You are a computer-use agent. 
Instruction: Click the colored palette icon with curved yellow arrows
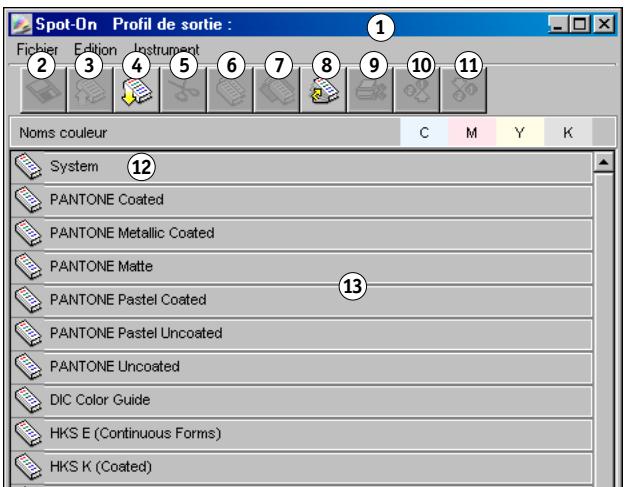(324, 90)
